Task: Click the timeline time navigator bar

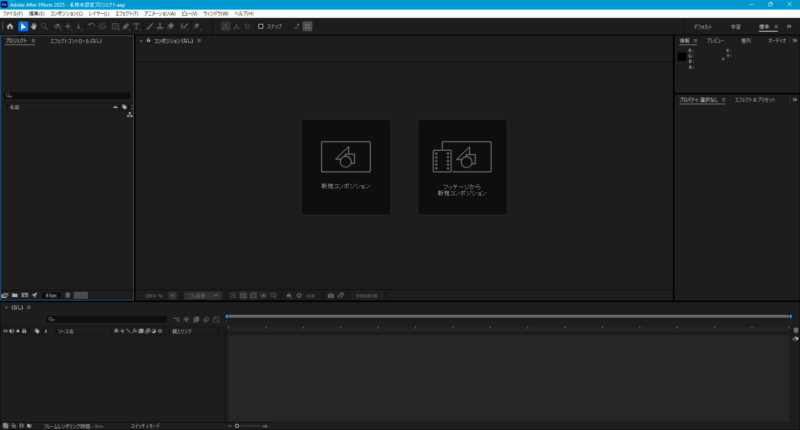Action: click(x=509, y=316)
